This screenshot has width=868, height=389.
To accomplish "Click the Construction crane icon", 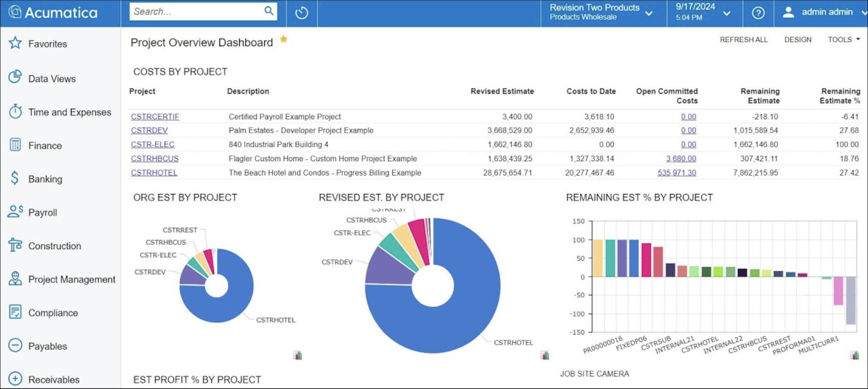I will point(15,245).
